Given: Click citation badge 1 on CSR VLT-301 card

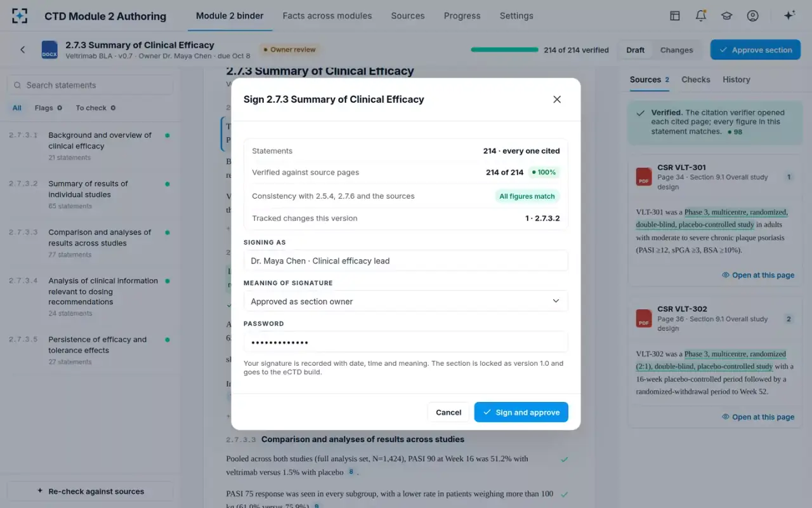Looking at the screenshot, I should point(789,177).
